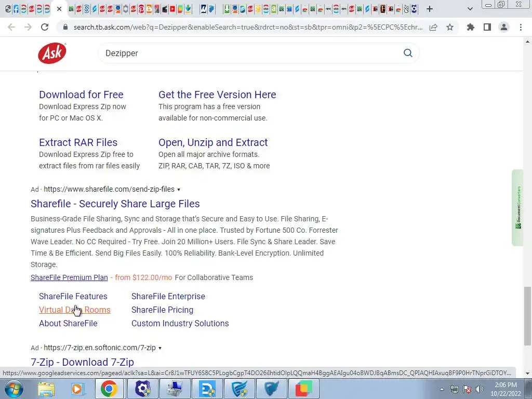This screenshot has height=399, width=532.
Task: Switch to the green 'a' icon tab
Action: [273, 9]
